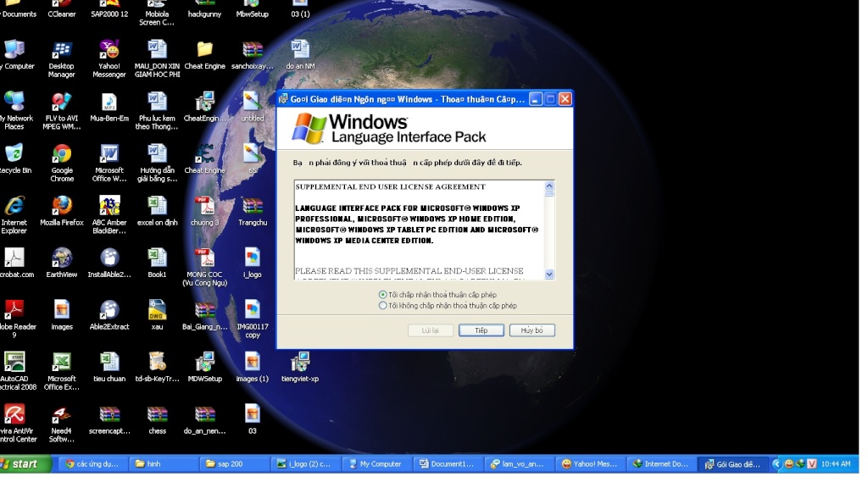Select the Microsoft Office Word shortcut icon
The image size is (868, 488).
(109, 164)
